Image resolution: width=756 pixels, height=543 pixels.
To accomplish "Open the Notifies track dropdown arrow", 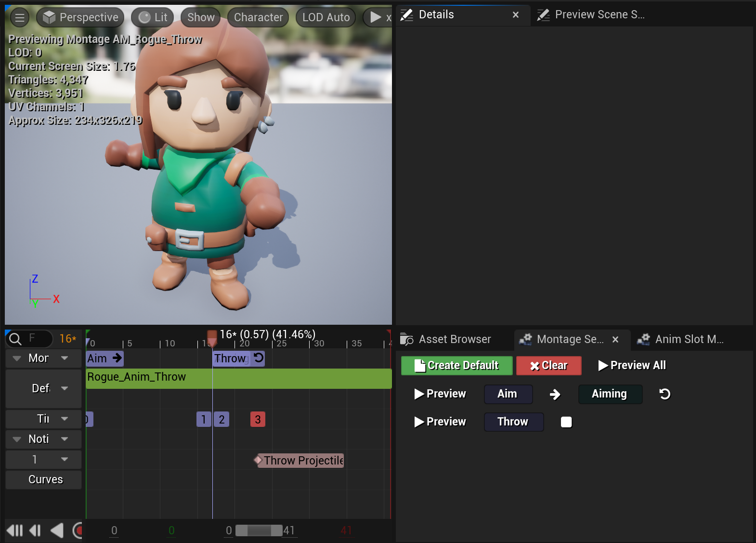I will point(65,439).
